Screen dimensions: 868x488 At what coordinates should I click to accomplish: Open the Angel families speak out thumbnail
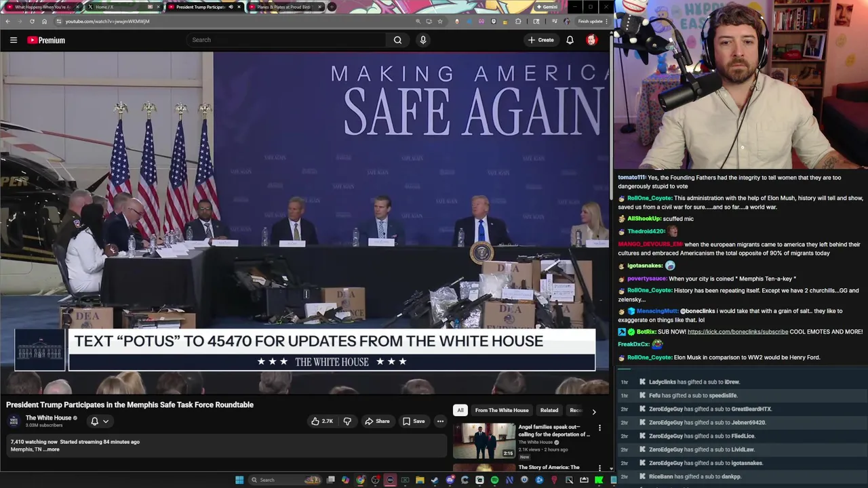484,441
